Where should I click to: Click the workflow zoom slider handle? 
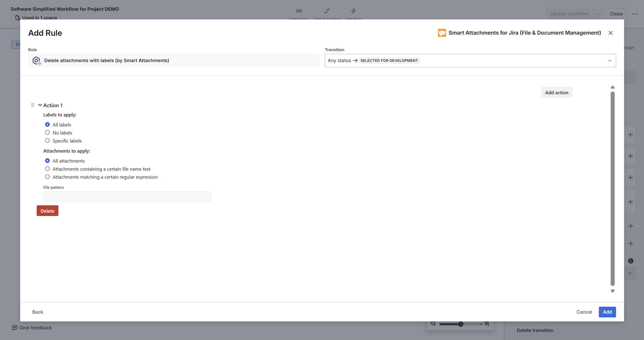461,324
